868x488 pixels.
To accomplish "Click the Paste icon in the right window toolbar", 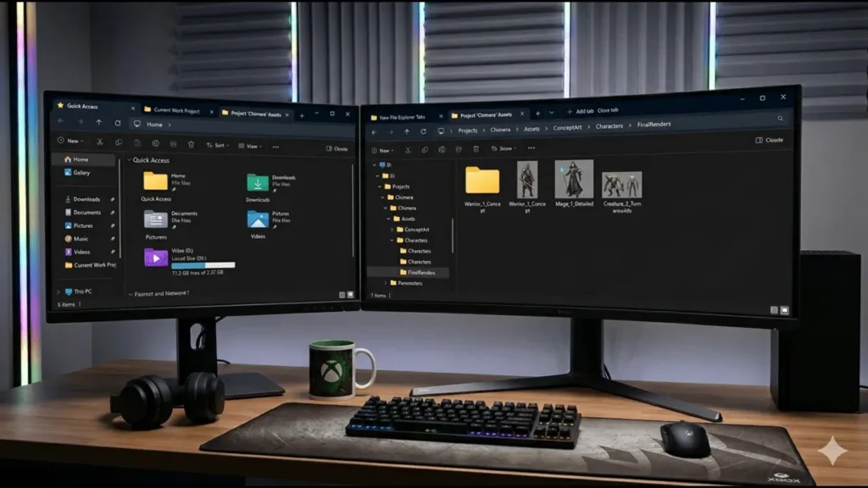I will point(441,148).
